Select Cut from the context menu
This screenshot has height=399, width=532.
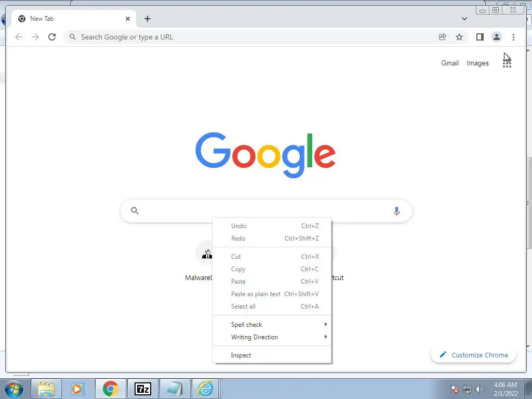tap(272, 257)
